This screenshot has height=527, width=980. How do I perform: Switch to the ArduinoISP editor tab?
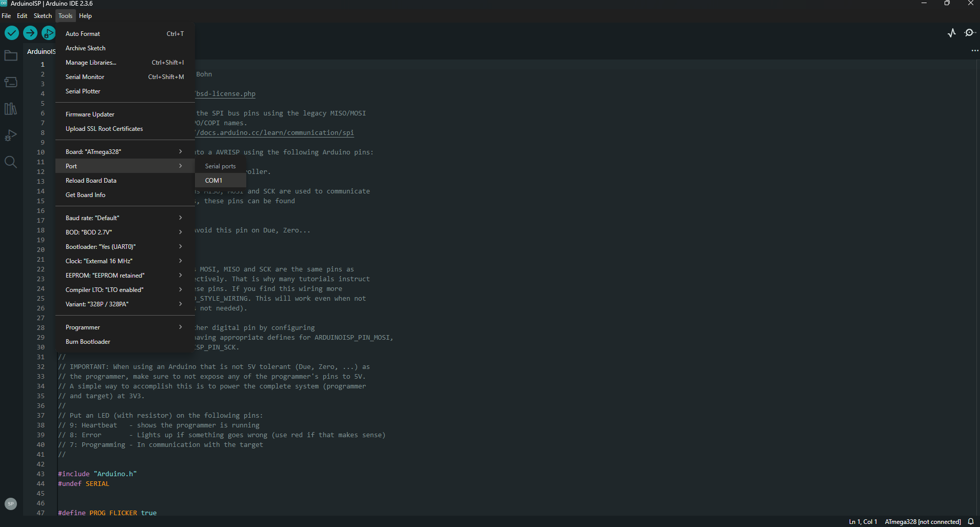pyautogui.click(x=40, y=51)
